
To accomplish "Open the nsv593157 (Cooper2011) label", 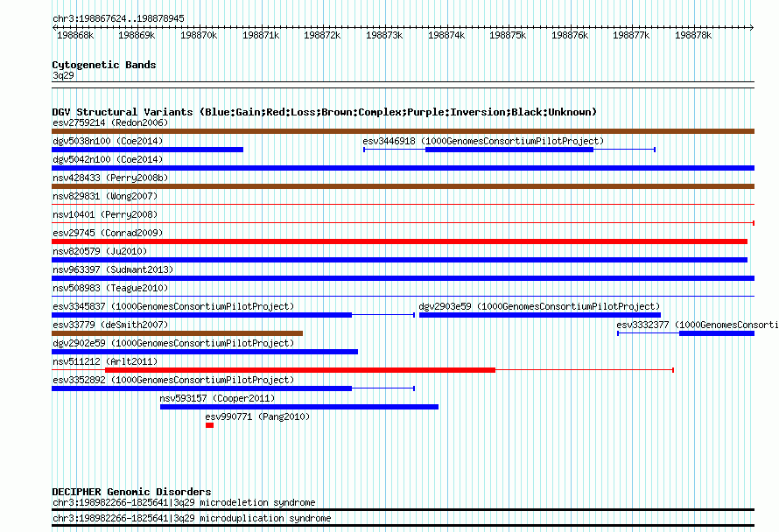I will coord(217,398).
